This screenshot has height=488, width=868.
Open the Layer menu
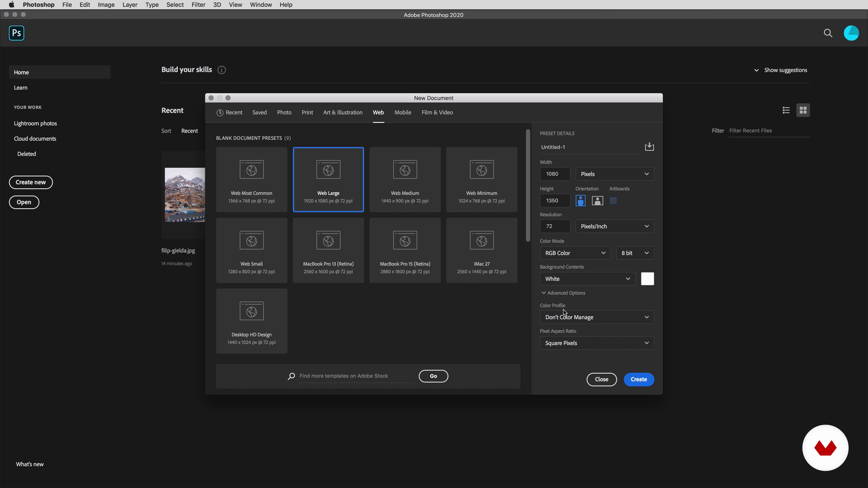(130, 5)
